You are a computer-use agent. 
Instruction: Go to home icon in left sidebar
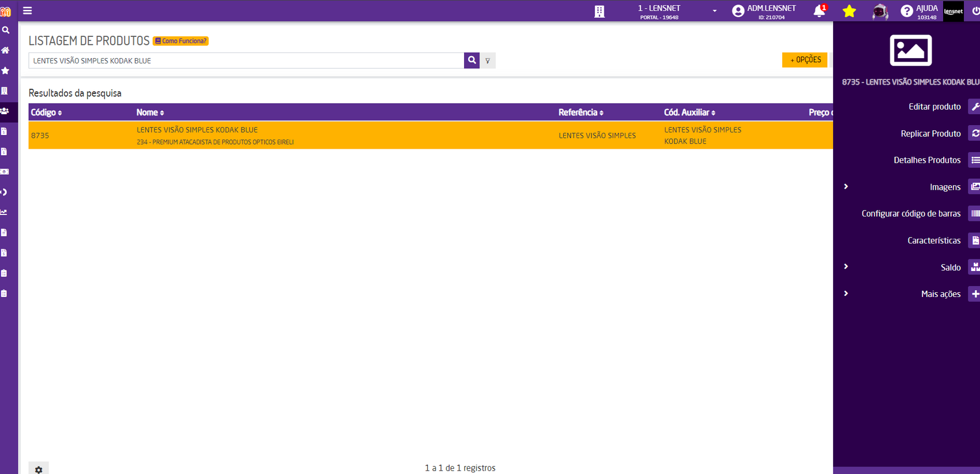pos(6,50)
